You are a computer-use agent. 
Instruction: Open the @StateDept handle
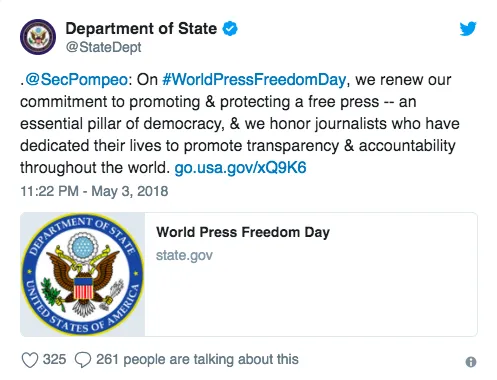[x=104, y=47]
